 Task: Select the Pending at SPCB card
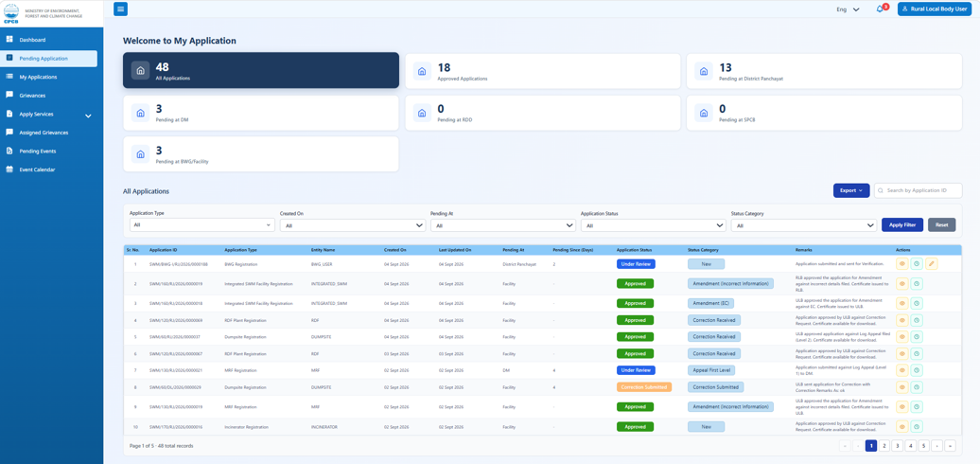coord(824,113)
